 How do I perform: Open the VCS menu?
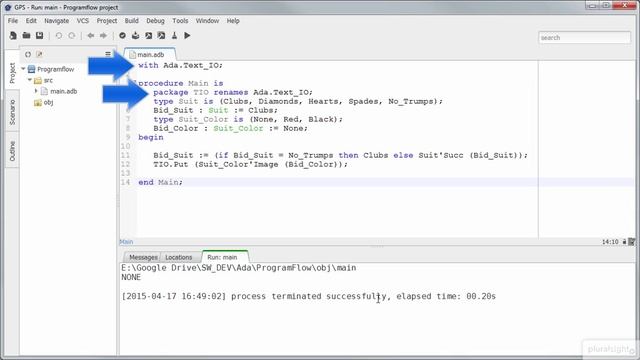[83, 21]
